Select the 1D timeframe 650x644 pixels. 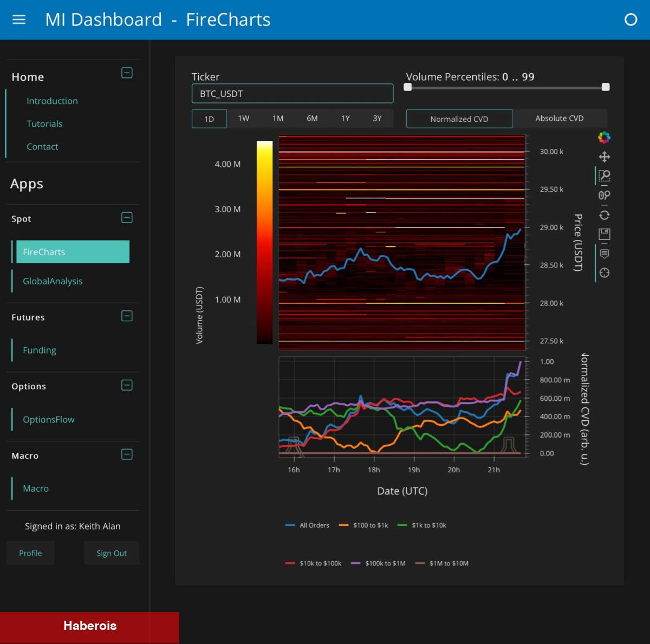point(209,119)
